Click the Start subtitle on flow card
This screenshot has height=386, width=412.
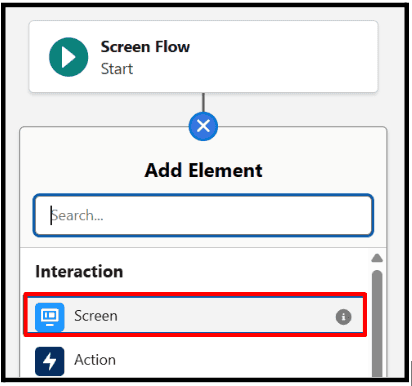coord(117,69)
